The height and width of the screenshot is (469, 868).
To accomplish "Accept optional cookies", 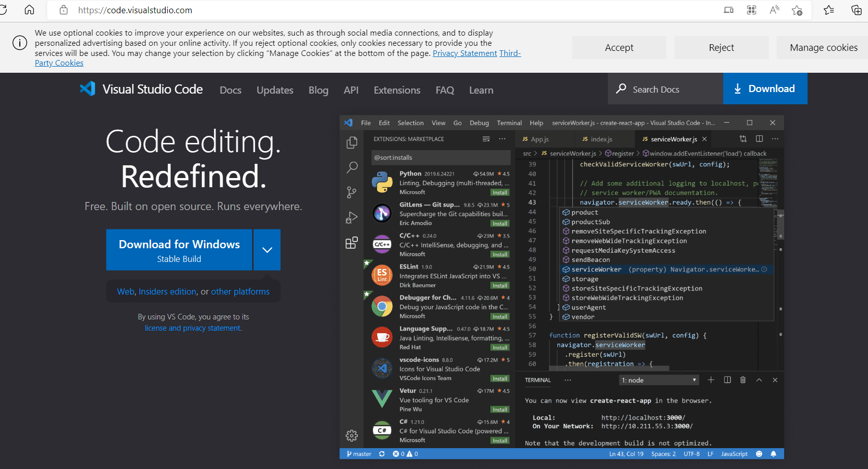I will pyautogui.click(x=619, y=47).
